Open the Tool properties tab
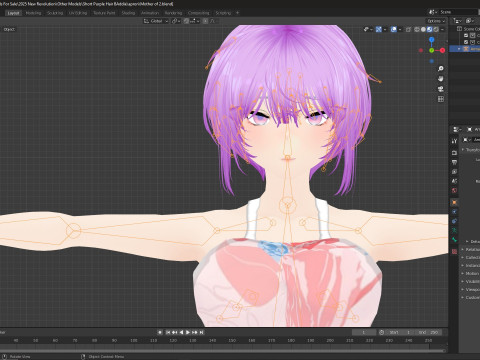The width and height of the screenshot is (480, 360). [x=454, y=141]
